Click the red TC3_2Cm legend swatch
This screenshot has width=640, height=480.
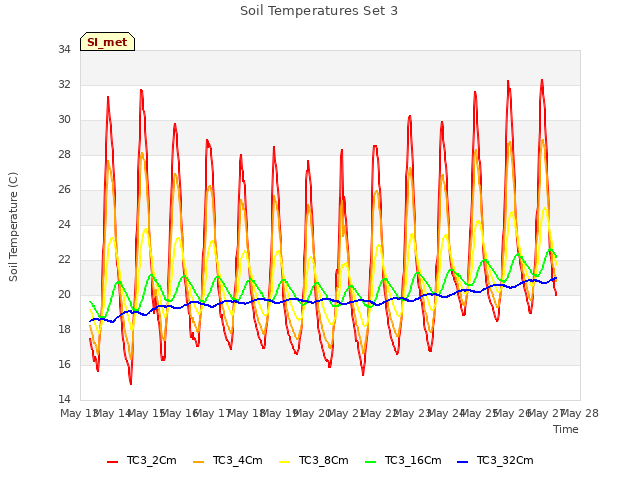(112, 462)
